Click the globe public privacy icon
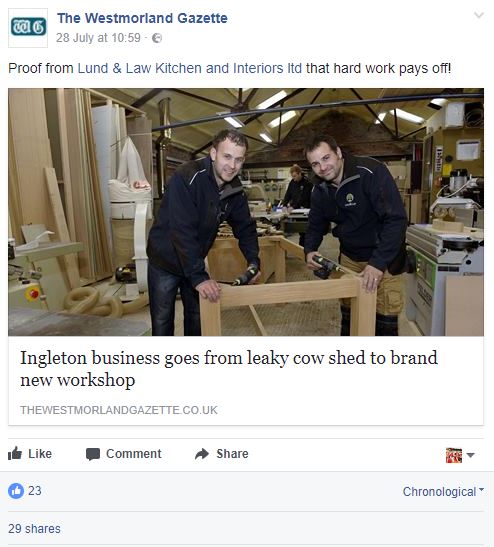494x547 pixels. pos(157,38)
